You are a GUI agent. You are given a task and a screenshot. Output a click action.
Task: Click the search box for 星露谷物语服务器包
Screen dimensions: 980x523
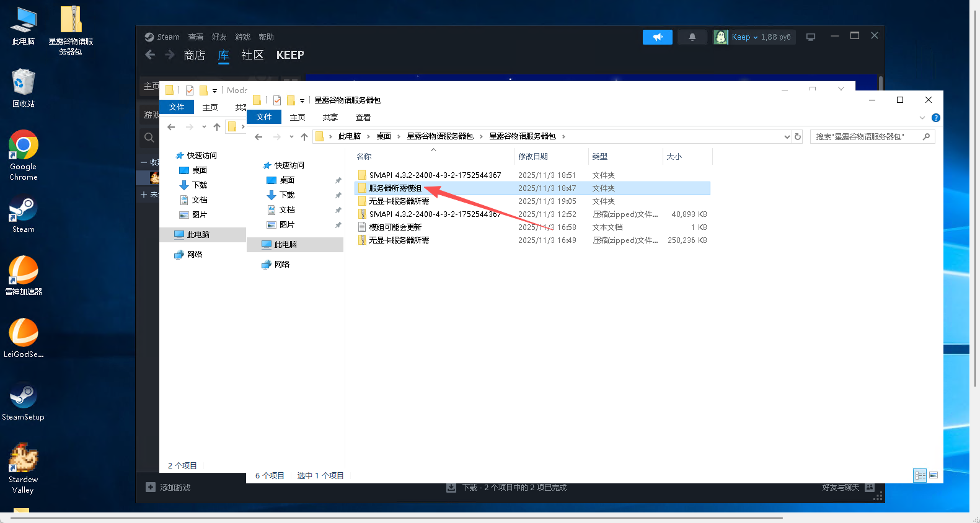[x=867, y=136]
